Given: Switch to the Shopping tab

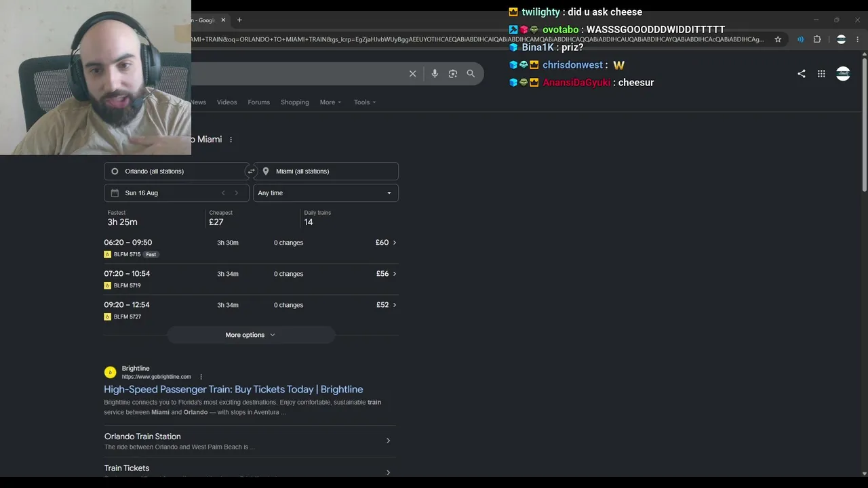Looking at the screenshot, I should pos(294,102).
